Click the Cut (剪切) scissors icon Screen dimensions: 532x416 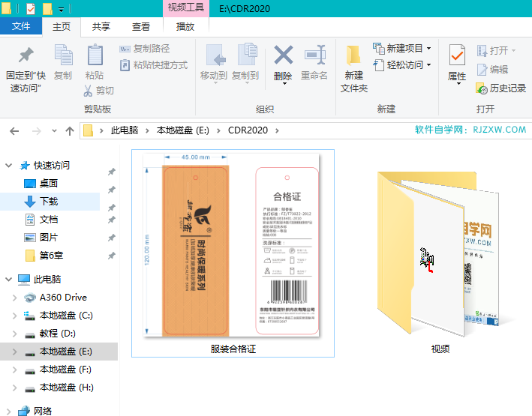pos(88,91)
